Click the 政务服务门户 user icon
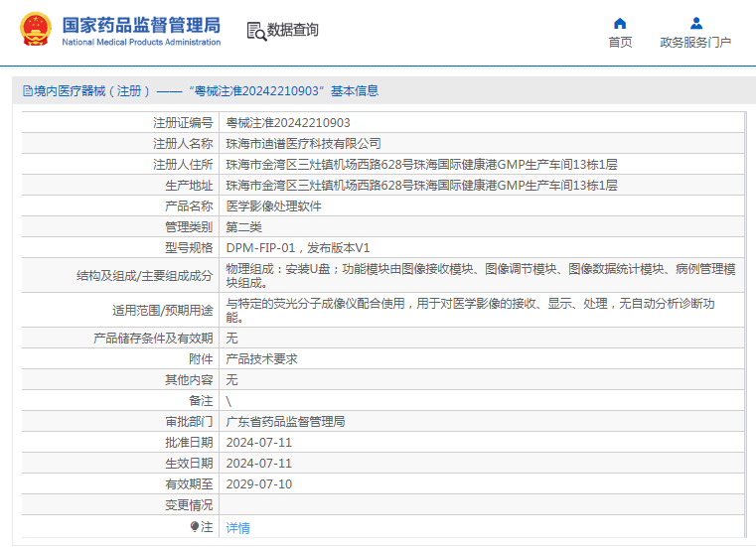The height and width of the screenshot is (547, 756). click(x=695, y=23)
